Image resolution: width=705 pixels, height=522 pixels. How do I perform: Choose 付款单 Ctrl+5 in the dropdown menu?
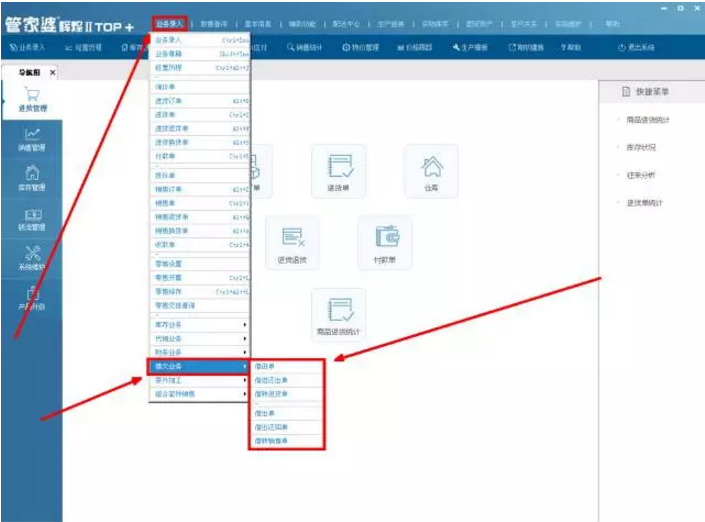click(200, 156)
